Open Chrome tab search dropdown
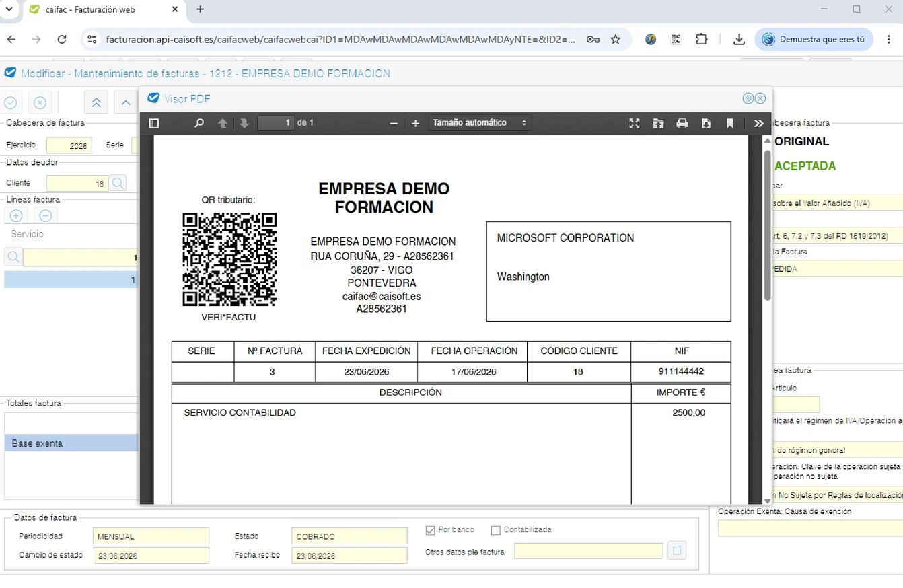 (9, 9)
